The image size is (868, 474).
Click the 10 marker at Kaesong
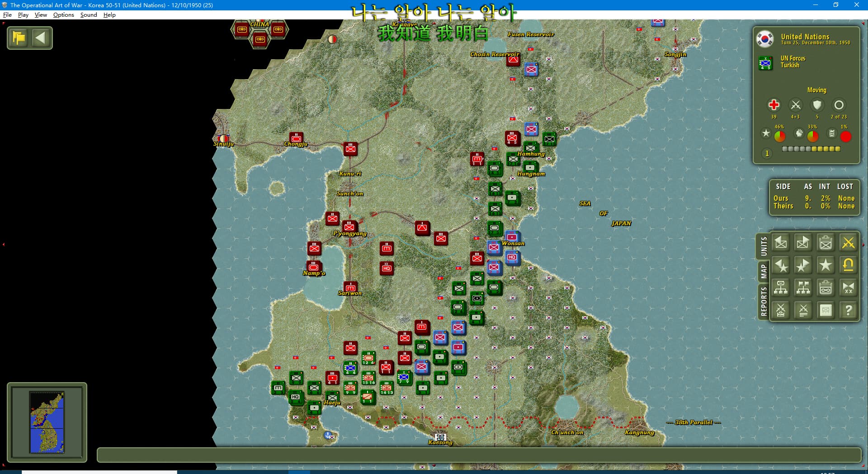click(x=440, y=437)
